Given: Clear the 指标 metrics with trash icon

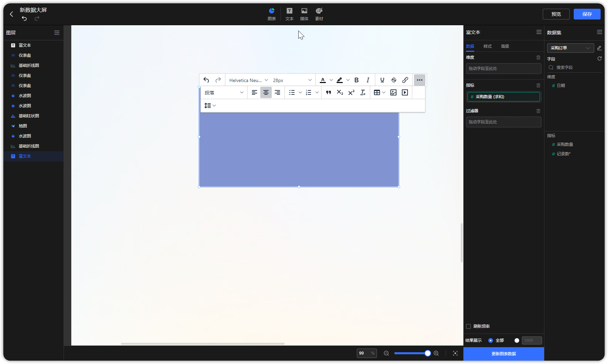Looking at the screenshot, I should [x=538, y=85].
